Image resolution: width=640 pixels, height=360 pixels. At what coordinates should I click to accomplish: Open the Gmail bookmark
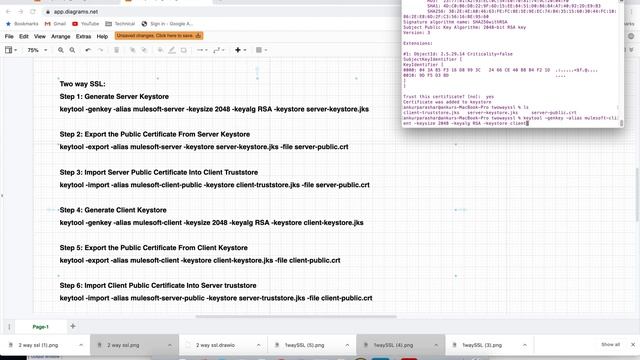[x=55, y=24]
